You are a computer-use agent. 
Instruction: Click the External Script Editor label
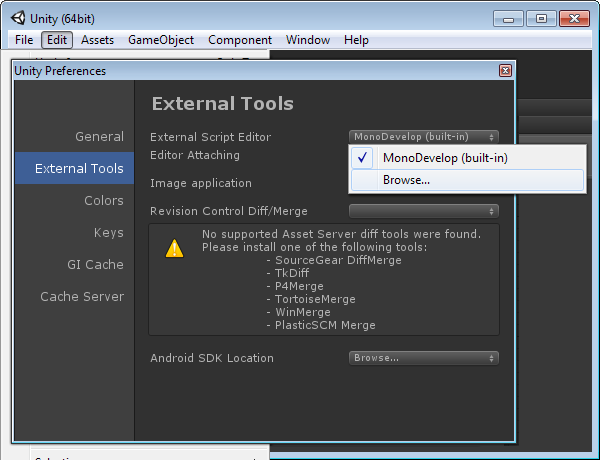pos(210,137)
